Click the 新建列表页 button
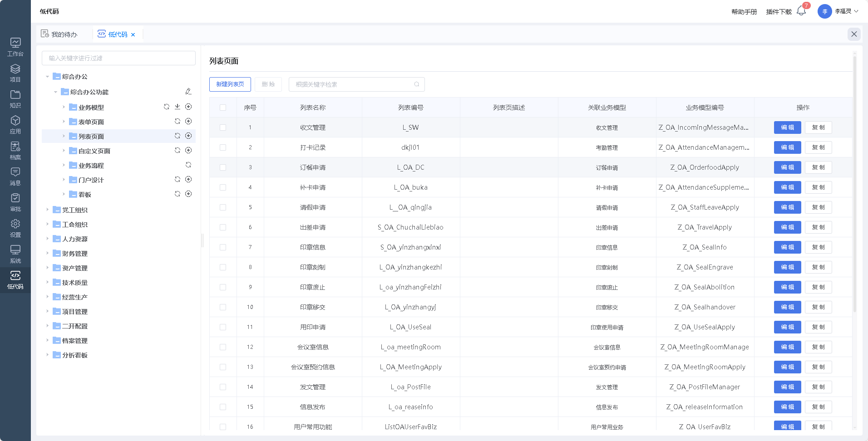868x441 pixels. click(x=230, y=84)
